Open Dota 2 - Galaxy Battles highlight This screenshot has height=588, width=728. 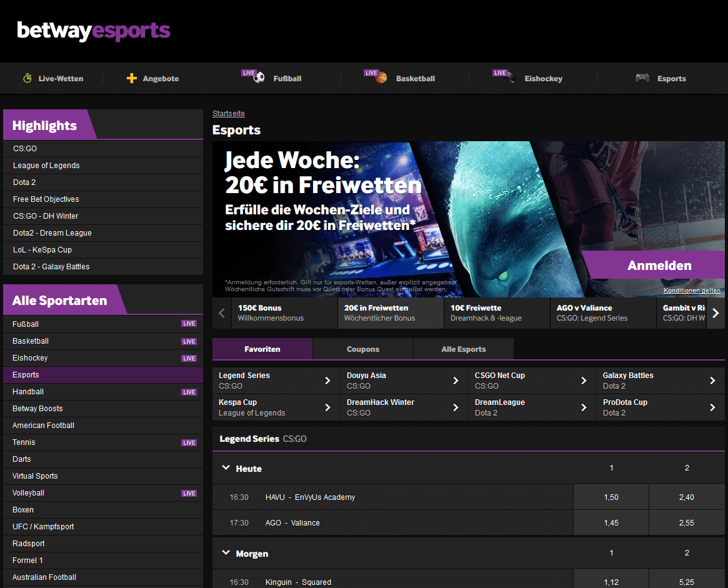[103, 267]
